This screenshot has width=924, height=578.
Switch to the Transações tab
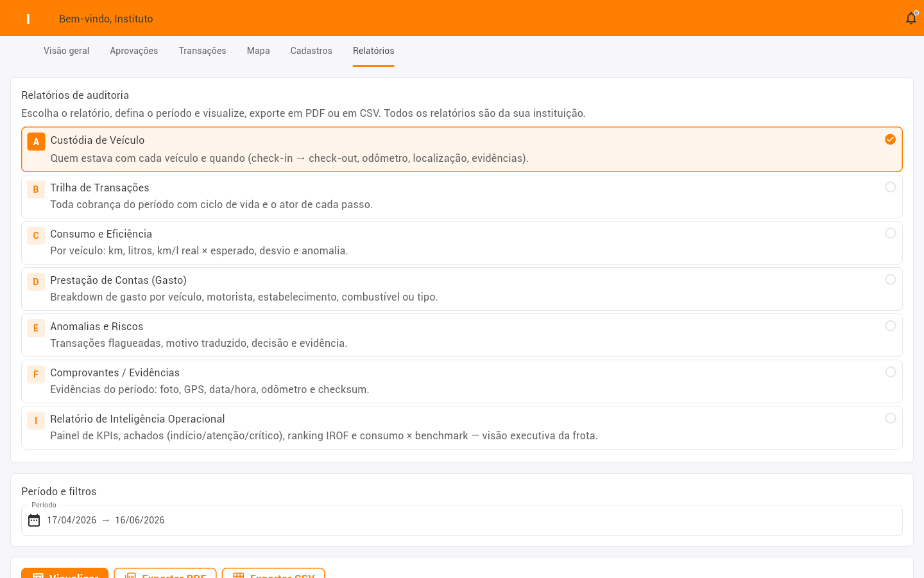(x=202, y=51)
